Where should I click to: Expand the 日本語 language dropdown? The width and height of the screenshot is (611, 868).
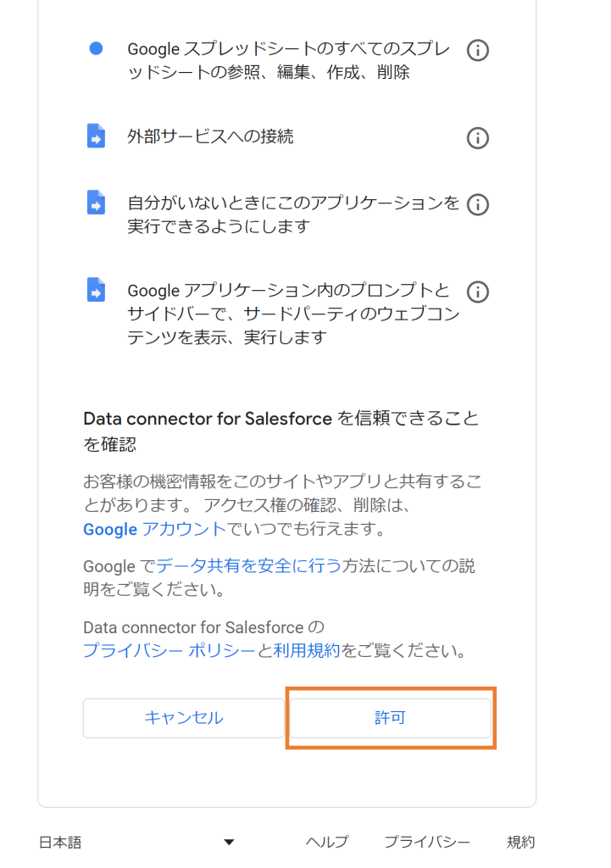(x=136, y=843)
